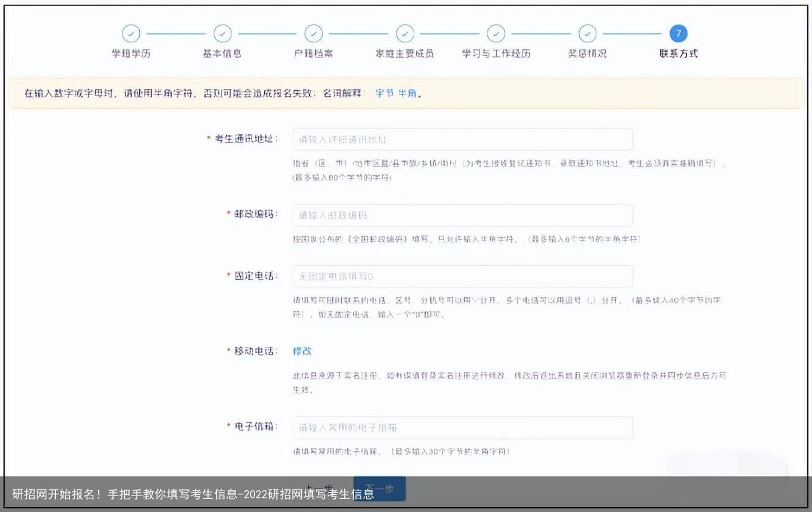Open the 户籍档案 step label
The image size is (812, 512).
tap(314, 53)
